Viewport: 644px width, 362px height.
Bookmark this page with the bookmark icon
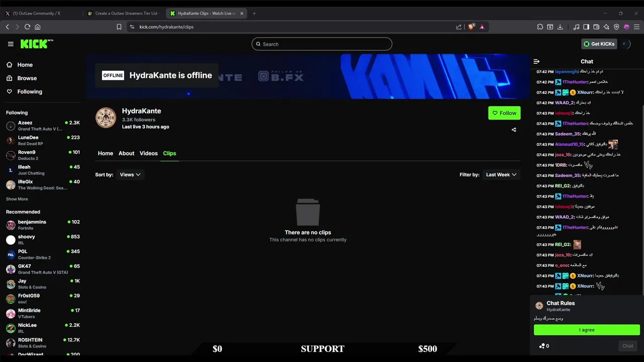[119, 27]
